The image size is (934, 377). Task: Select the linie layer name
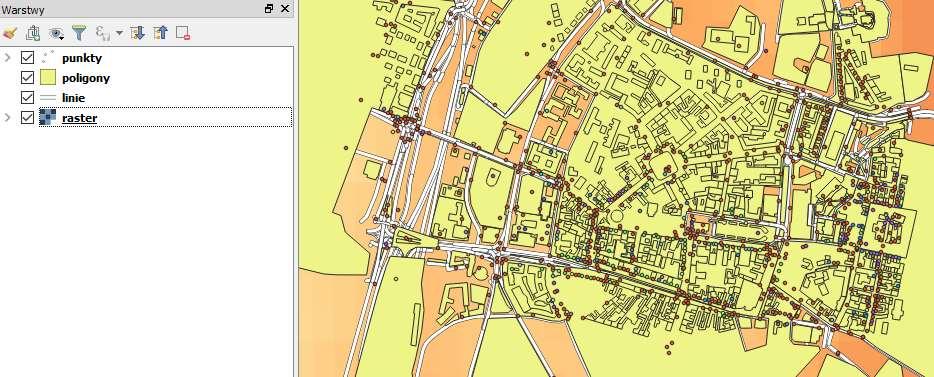point(73,98)
